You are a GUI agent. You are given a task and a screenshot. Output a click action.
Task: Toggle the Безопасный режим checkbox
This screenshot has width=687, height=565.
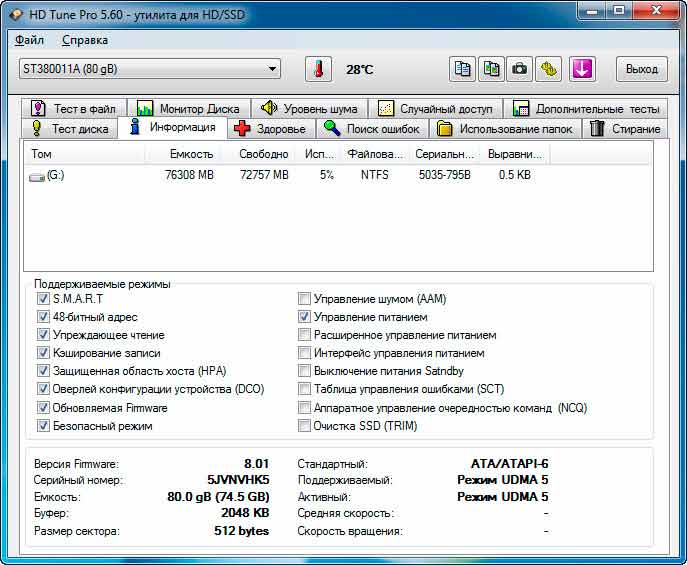(x=43, y=426)
